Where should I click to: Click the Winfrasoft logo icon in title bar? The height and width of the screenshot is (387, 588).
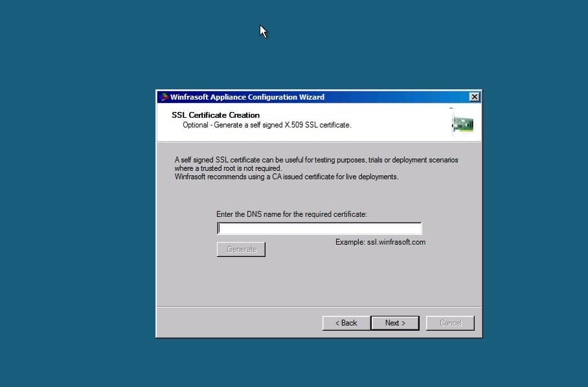(x=164, y=97)
